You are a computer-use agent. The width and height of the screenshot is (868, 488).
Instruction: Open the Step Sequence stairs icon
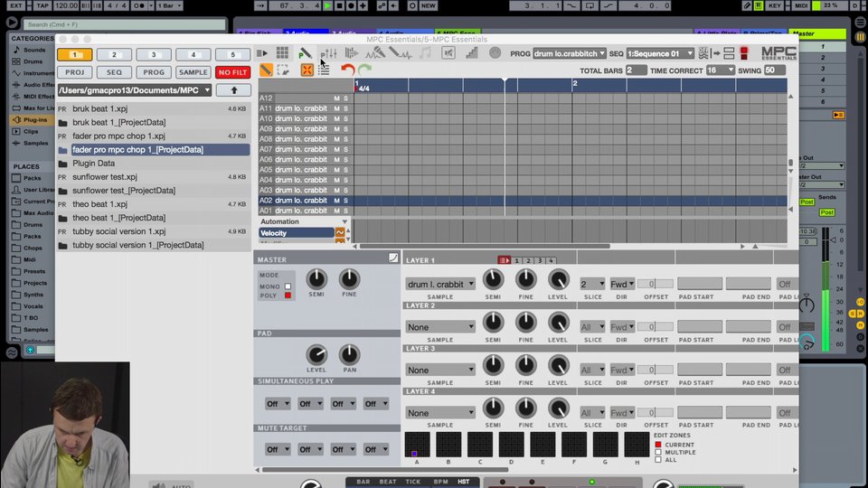tap(472, 53)
